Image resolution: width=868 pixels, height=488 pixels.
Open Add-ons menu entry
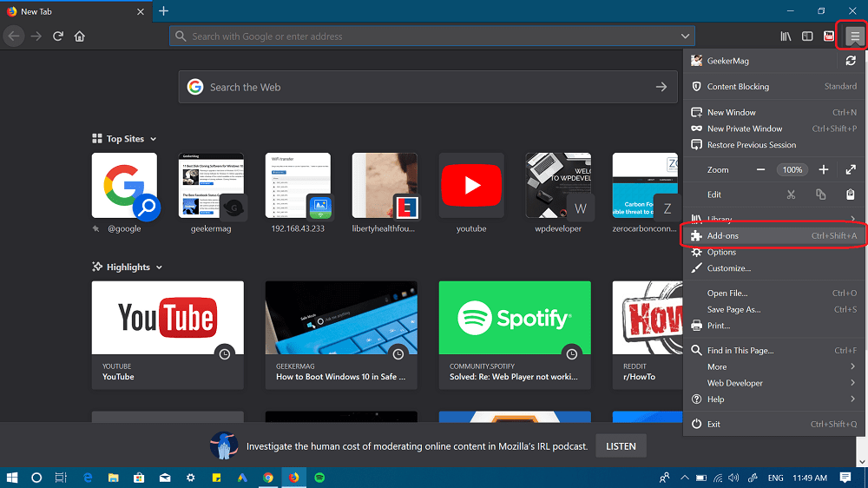coord(774,236)
